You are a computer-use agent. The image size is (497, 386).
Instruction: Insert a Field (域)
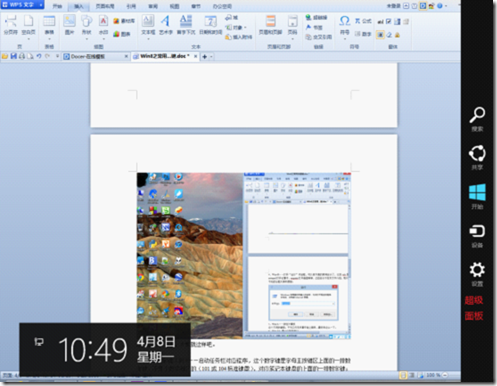231,17
